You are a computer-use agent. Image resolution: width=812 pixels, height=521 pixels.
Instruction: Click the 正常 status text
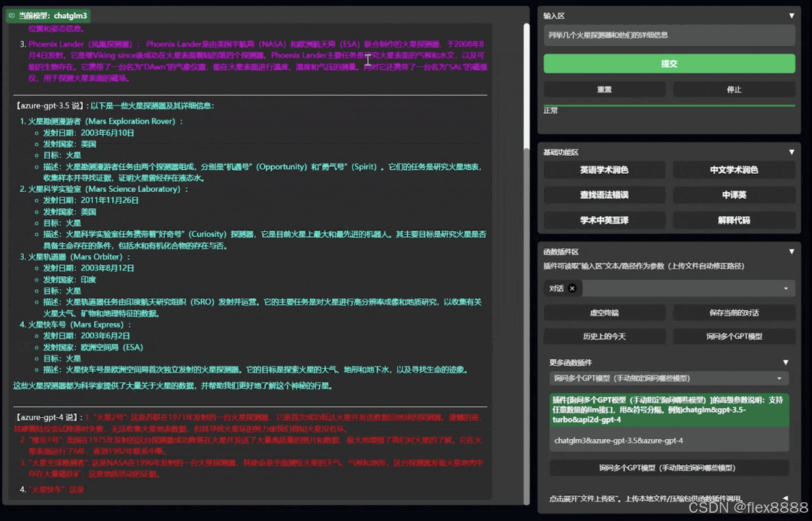coord(550,111)
